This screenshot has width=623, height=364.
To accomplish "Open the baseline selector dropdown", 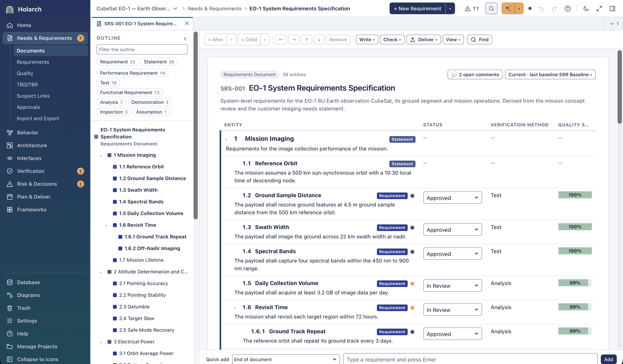I will pyautogui.click(x=550, y=75).
